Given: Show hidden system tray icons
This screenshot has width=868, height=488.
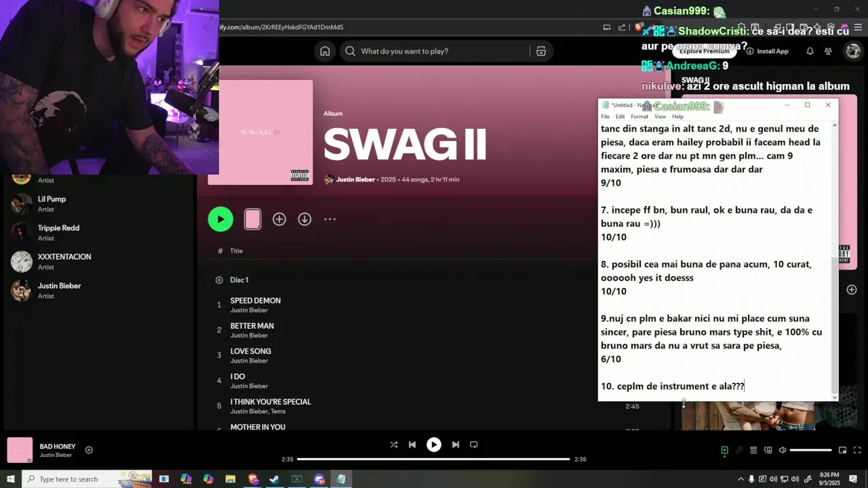Looking at the screenshot, I should point(741,479).
